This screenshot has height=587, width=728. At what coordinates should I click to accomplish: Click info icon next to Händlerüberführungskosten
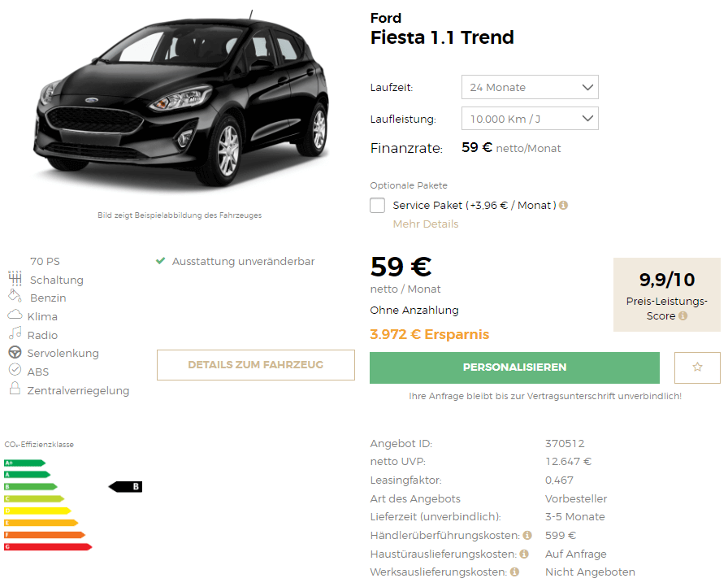click(x=527, y=536)
